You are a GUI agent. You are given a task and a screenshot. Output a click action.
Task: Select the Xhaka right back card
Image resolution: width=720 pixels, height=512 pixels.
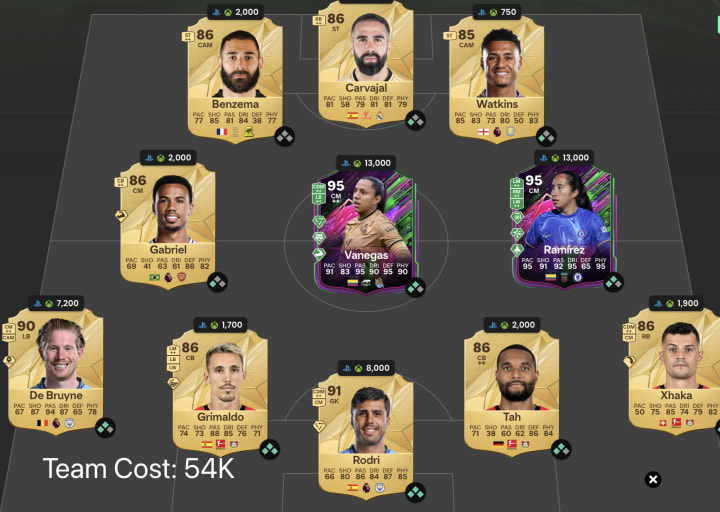point(673,372)
